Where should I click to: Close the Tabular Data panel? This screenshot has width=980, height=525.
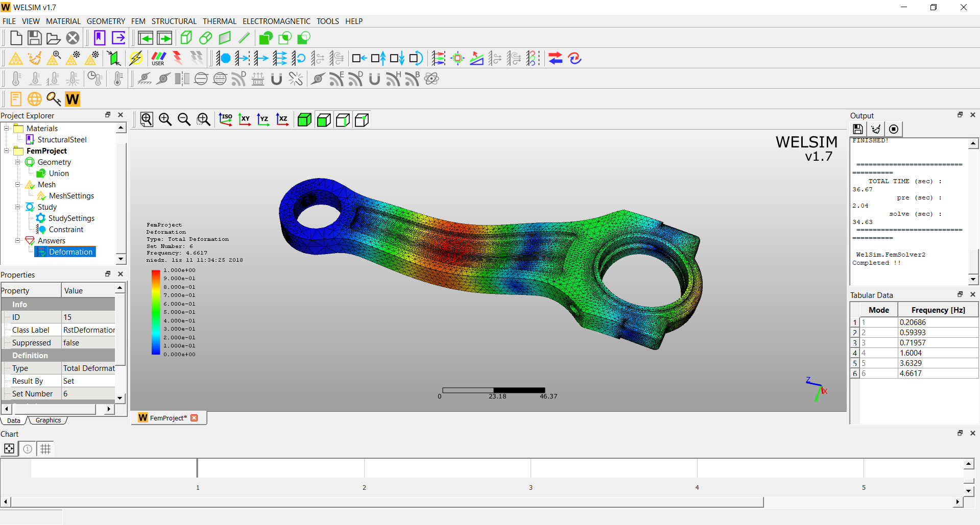[973, 294]
